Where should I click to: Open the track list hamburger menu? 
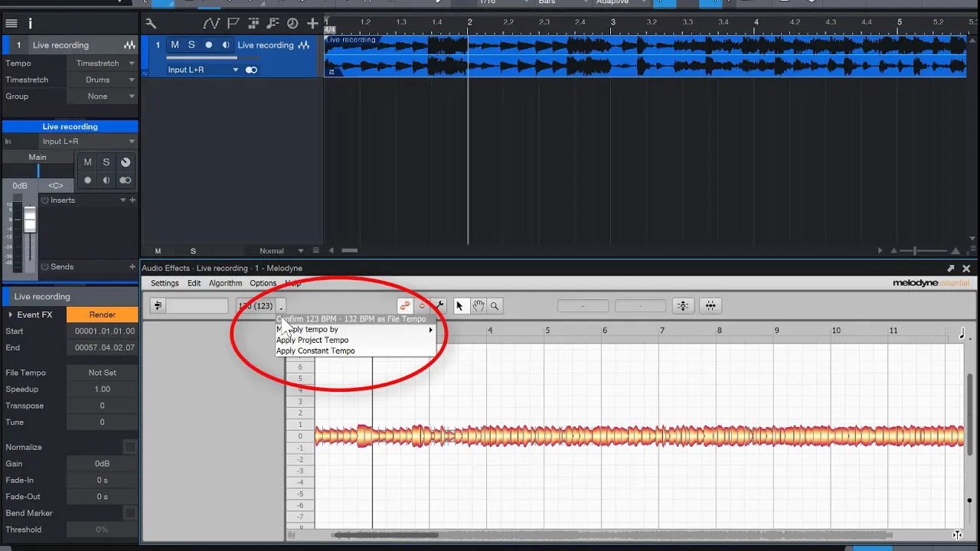tap(11, 24)
